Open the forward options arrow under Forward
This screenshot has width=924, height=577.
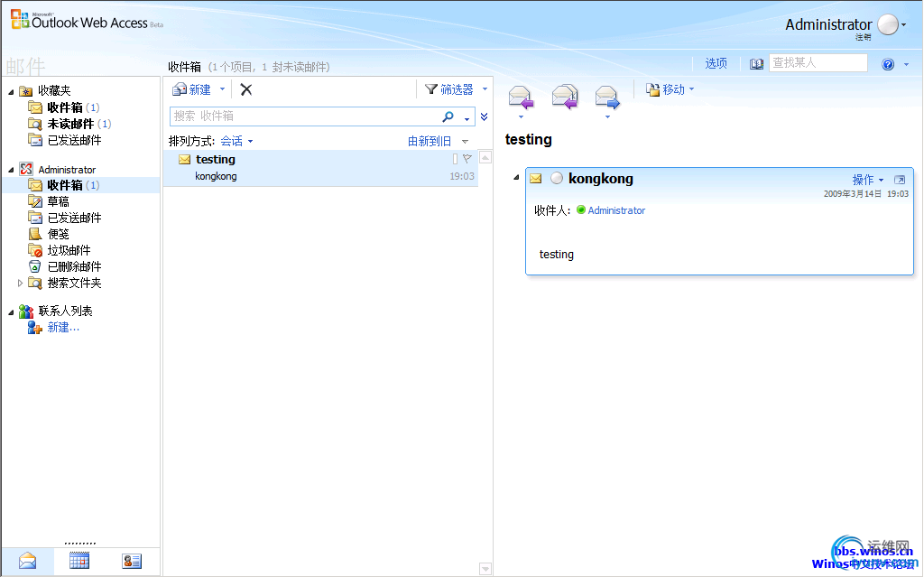click(x=607, y=116)
